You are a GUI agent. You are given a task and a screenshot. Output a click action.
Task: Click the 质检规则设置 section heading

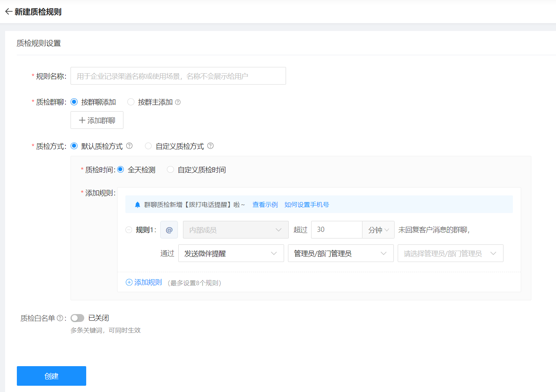[x=39, y=43]
